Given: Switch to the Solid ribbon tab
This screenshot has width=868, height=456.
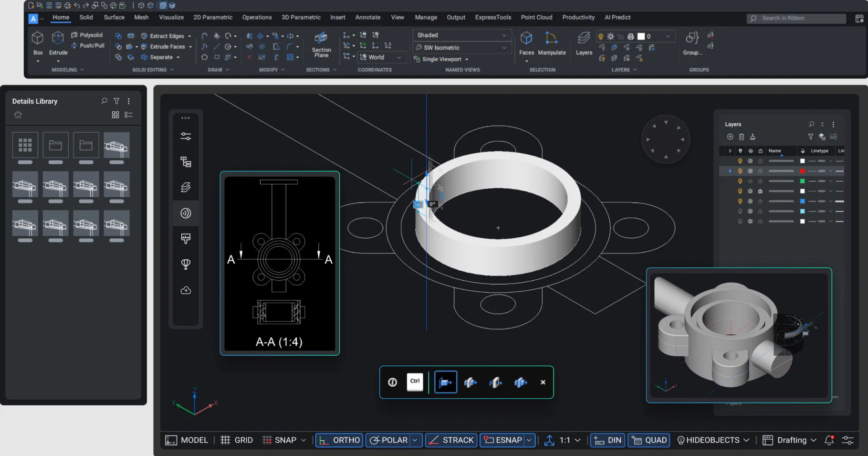Looking at the screenshot, I should pyautogui.click(x=86, y=18).
